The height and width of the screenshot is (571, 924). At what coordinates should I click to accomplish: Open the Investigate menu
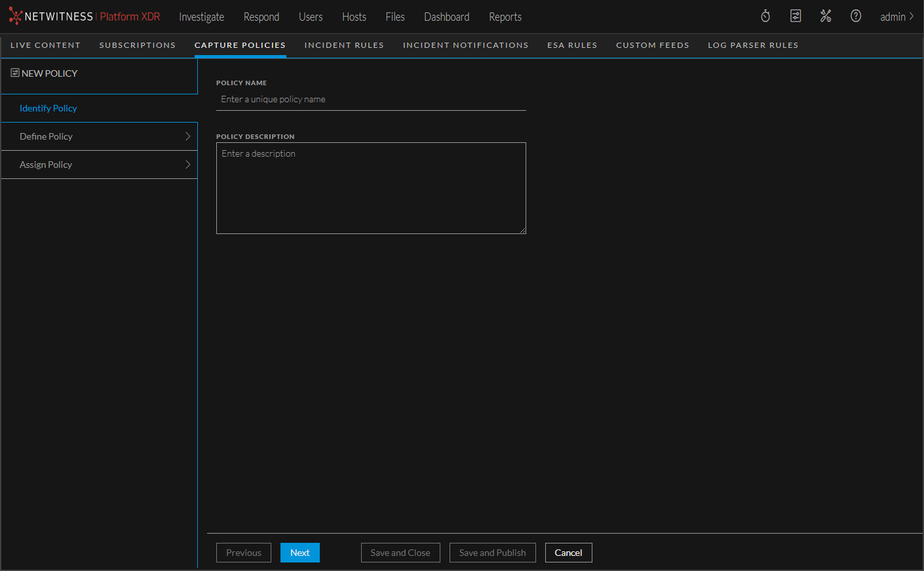point(201,17)
